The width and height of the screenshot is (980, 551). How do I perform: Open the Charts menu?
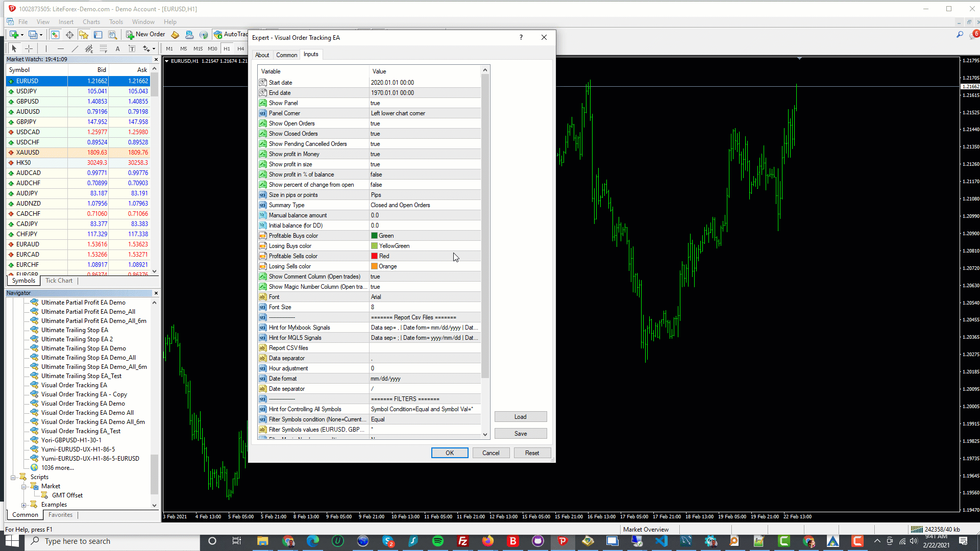91,22
